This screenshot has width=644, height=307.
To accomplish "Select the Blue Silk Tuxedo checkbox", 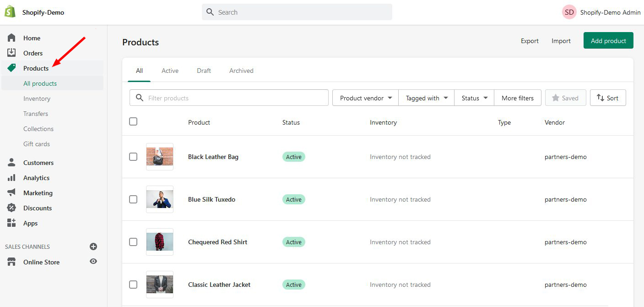I will (133, 199).
